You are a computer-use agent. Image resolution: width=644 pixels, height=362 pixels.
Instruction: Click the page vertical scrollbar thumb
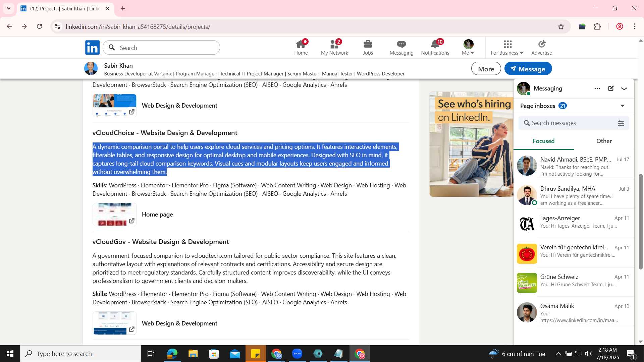(x=641, y=221)
